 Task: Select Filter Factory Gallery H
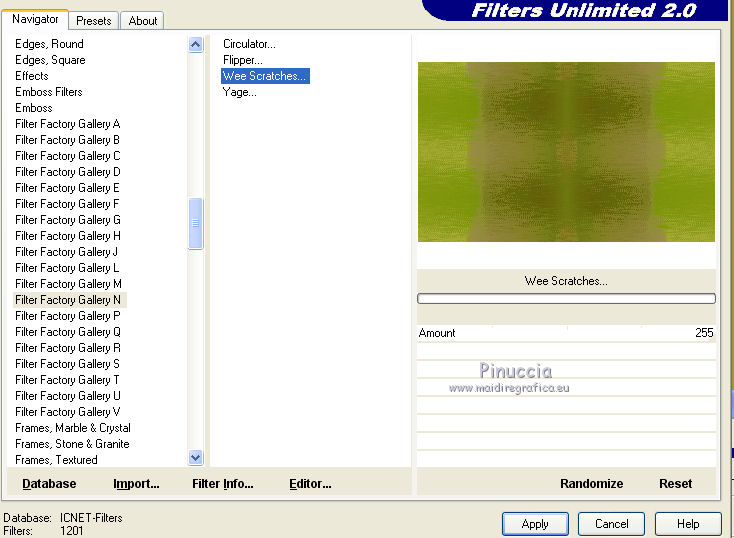tap(68, 236)
